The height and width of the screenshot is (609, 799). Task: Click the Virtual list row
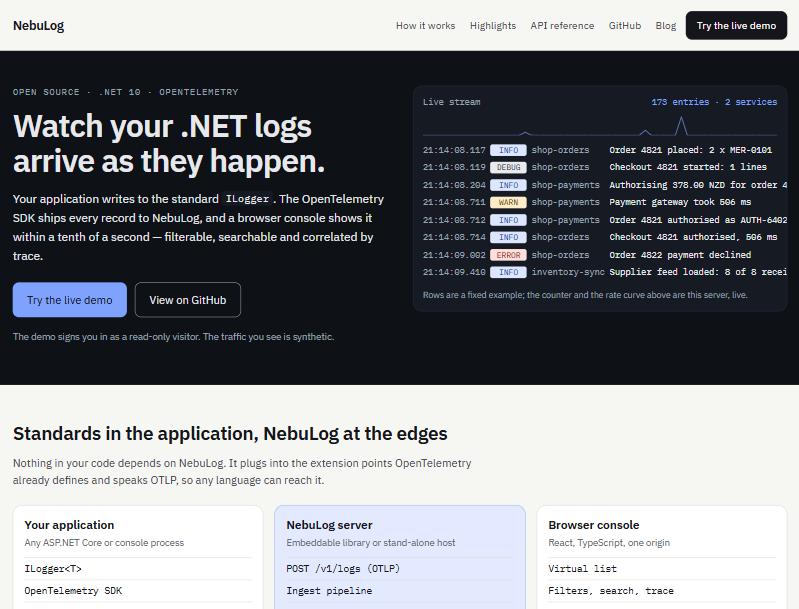[x=662, y=569]
